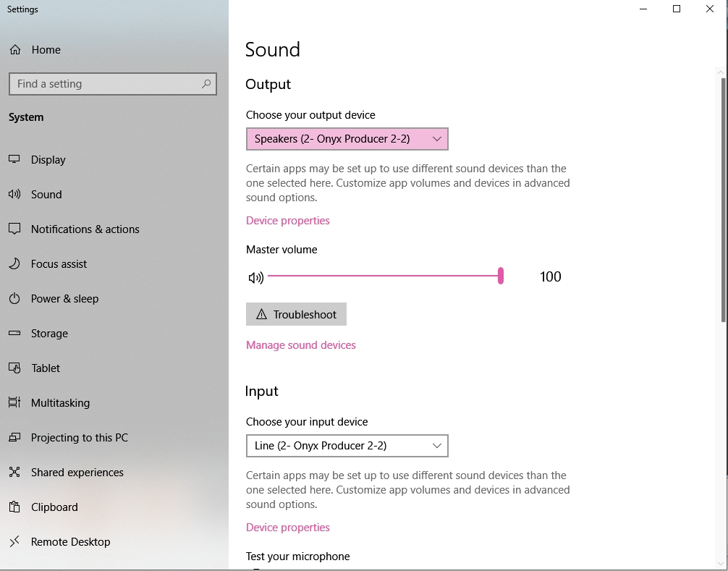728x571 pixels.
Task: Open Device properties for the output device
Action: pos(287,220)
